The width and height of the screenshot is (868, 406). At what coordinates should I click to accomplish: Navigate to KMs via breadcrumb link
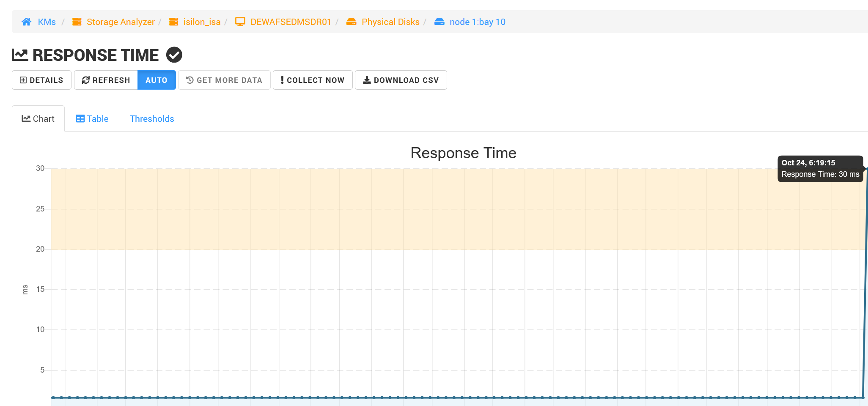[47, 22]
